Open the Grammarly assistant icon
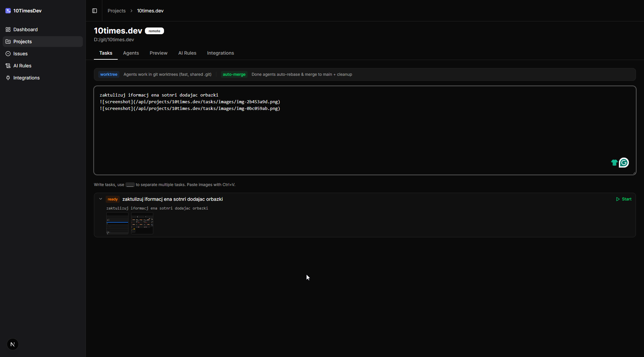644x357 pixels. coord(624,163)
